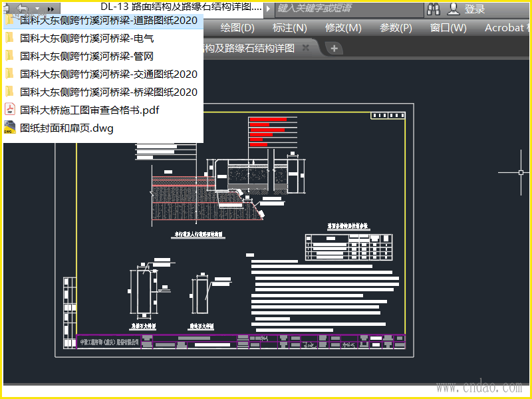Click the folder icon beside 电气 folder
The image size is (532, 399).
click(x=10, y=38)
